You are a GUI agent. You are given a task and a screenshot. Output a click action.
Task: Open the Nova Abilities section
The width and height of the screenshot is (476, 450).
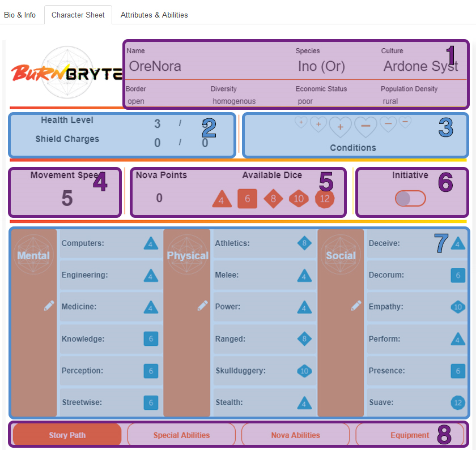click(295, 435)
